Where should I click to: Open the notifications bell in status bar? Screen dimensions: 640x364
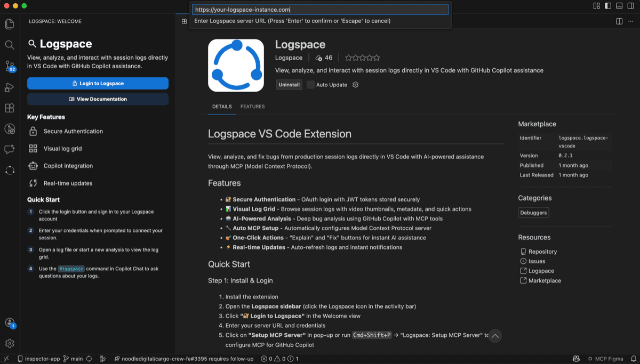point(634,359)
